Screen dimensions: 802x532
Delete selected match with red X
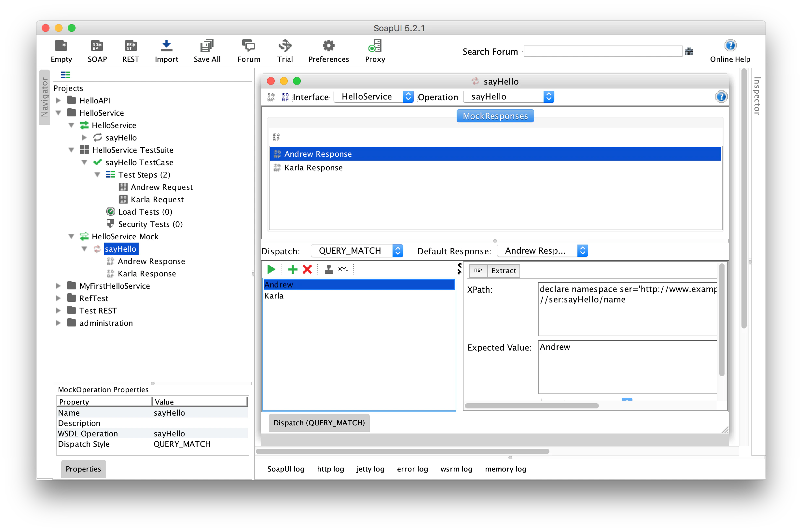click(x=307, y=269)
